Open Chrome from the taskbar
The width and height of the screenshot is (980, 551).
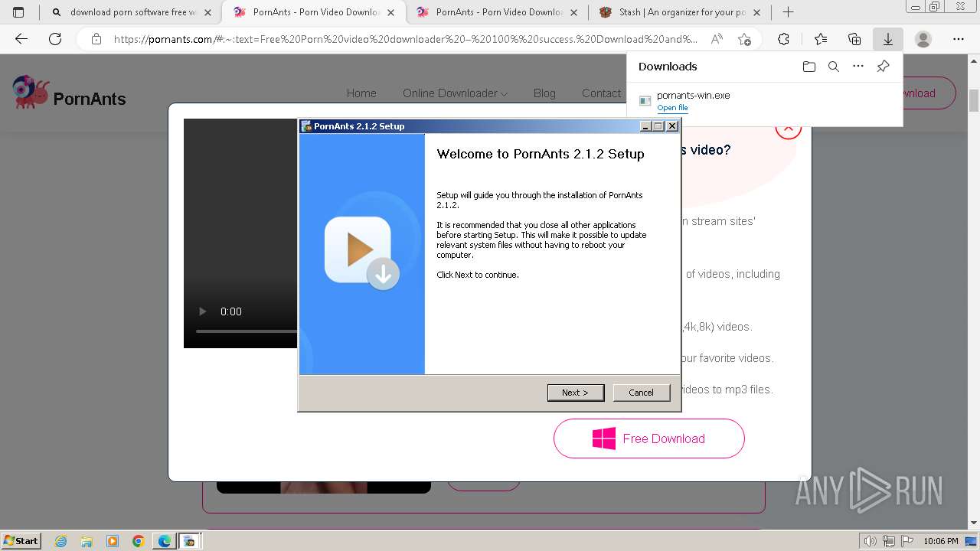[x=138, y=541]
